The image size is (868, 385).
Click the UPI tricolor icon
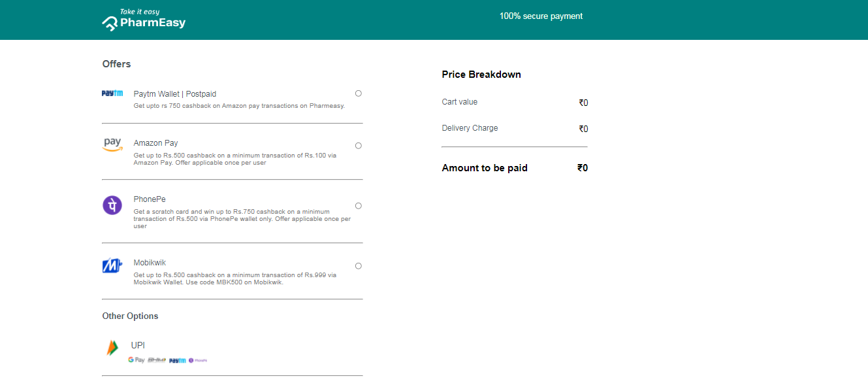pos(112,347)
